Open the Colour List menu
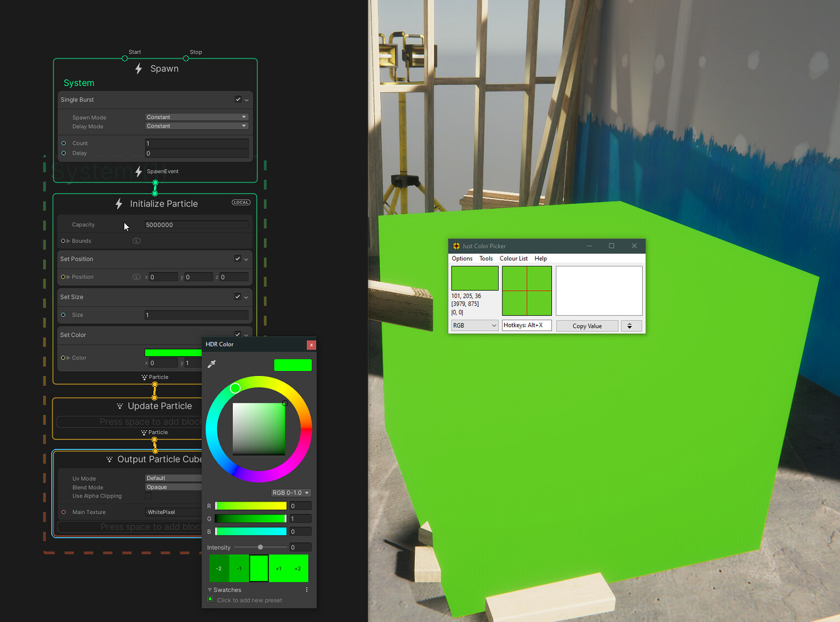Image resolution: width=840 pixels, height=622 pixels. point(513,259)
